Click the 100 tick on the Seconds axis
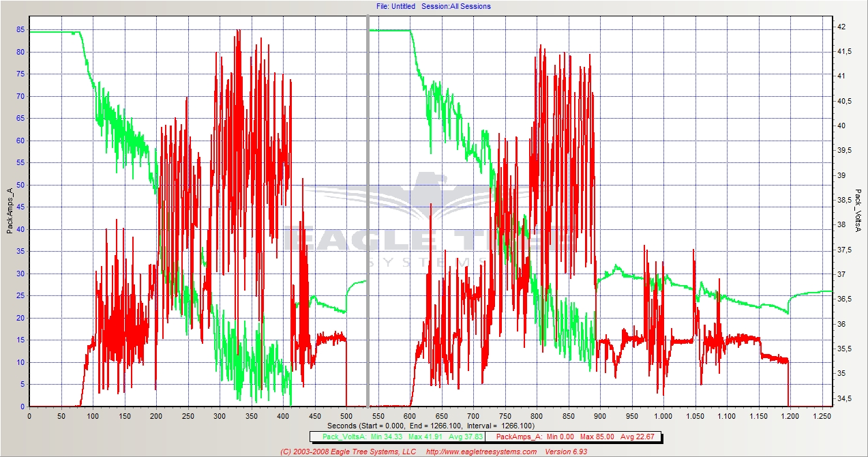Viewport: 868px width, 457px height. pos(93,415)
